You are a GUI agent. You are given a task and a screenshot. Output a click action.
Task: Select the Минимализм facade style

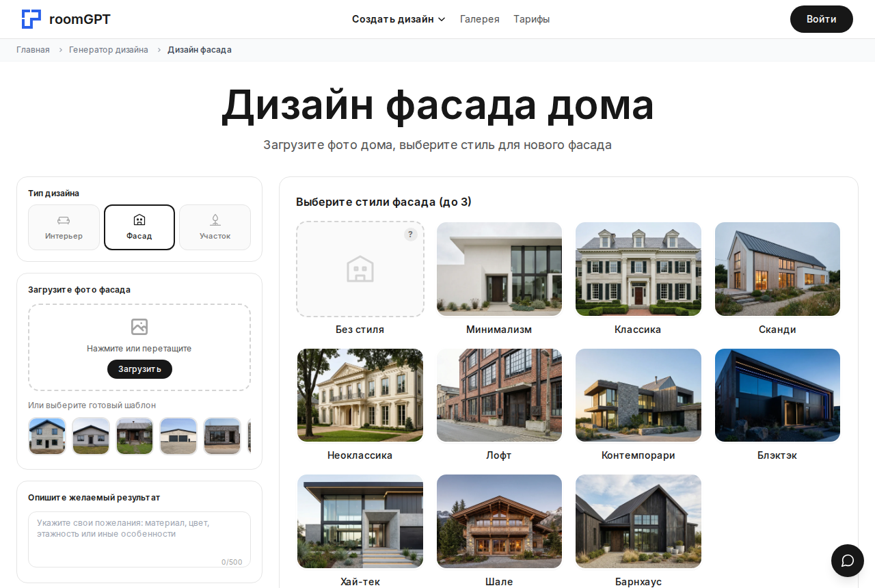[499, 269]
